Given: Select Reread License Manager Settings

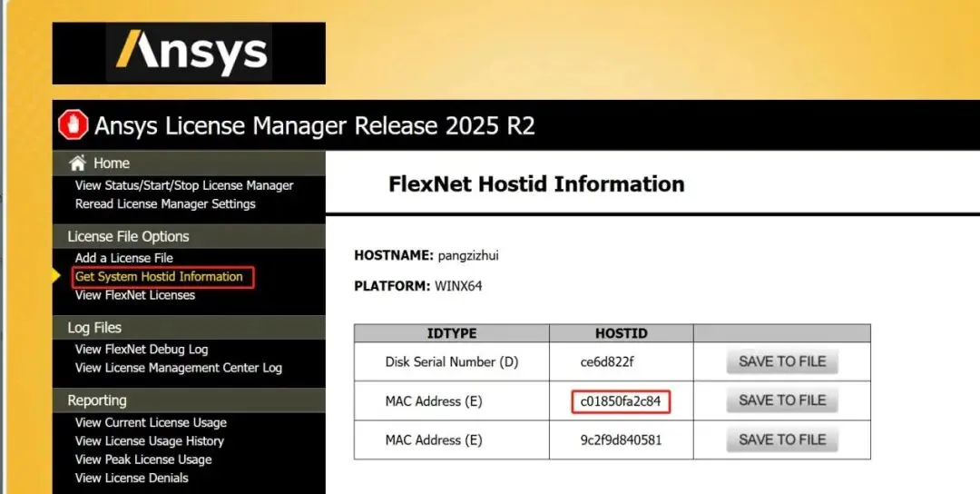Looking at the screenshot, I should (165, 203).
